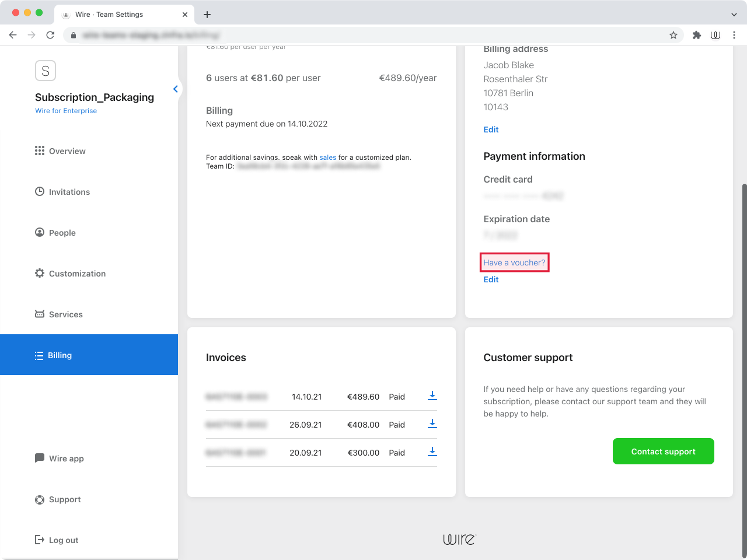The width and height of the screenshot is (747, 560).
Task: Edit the payment information
Action: coord(491,279)
